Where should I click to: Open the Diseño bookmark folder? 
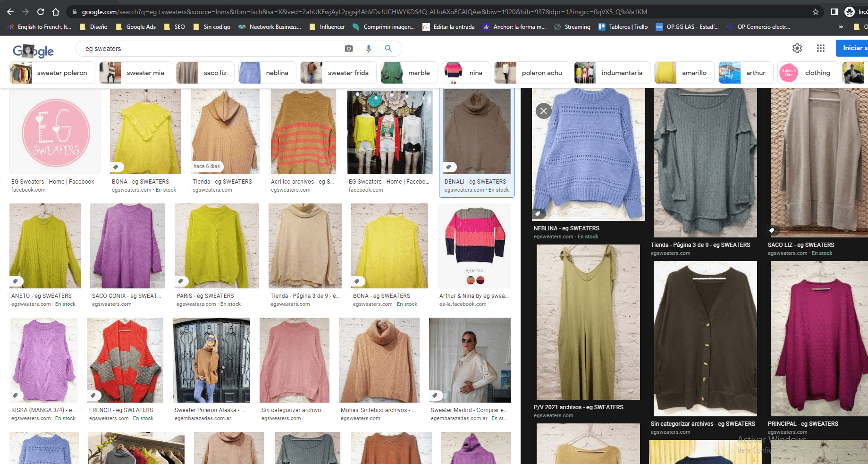coord(93,27)
